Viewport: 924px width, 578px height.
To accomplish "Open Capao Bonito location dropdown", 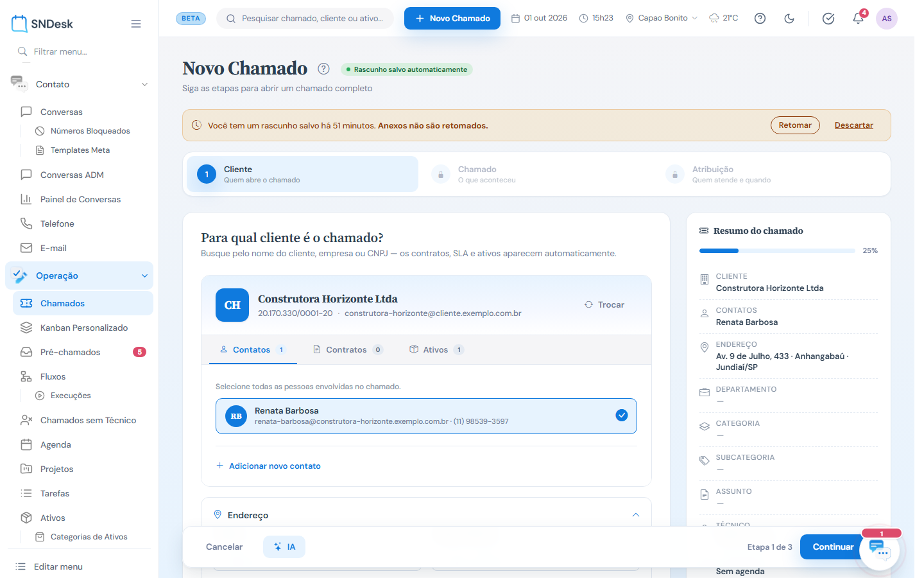I will tap(662, 18).
